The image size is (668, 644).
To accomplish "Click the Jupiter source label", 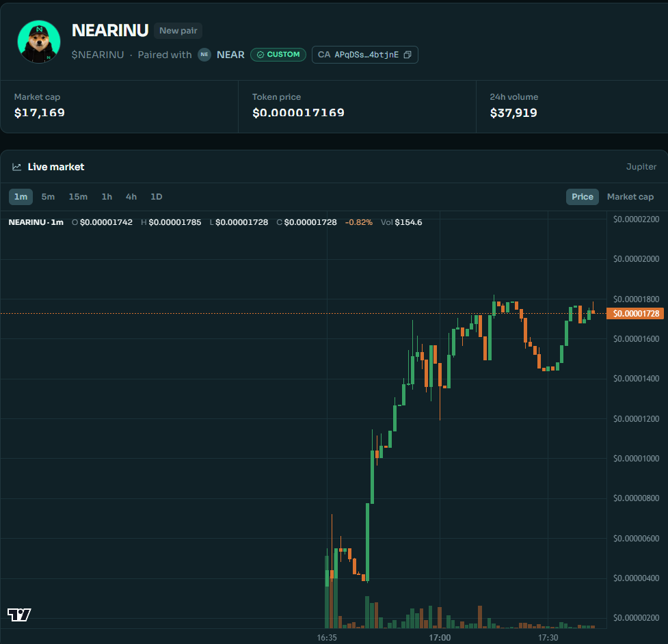I will coord(641,167).
